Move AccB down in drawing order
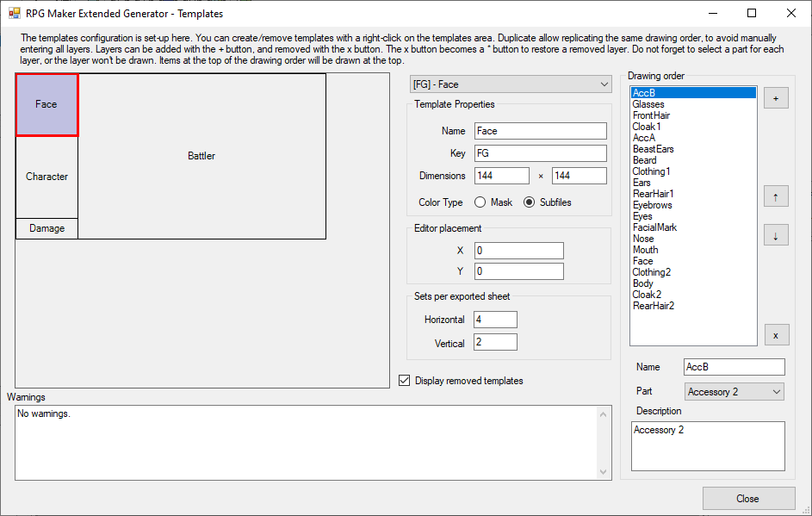Image resolution: width=812 pixels, height=516 pixels. coord(775,234)
